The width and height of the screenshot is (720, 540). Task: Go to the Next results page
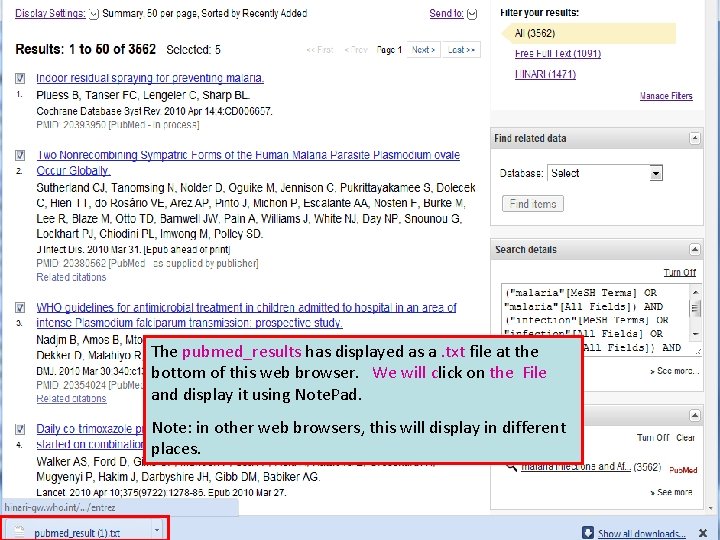[x=423, y=50]
